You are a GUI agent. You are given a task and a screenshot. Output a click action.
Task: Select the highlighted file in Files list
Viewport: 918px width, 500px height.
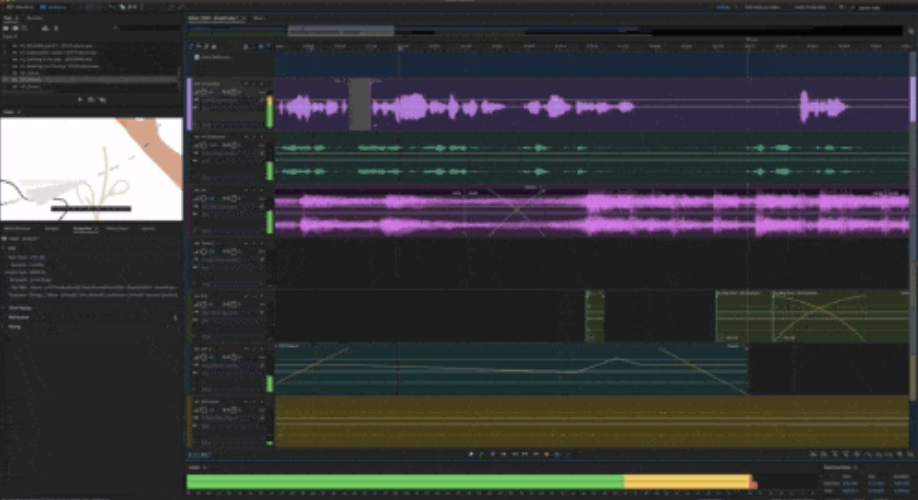point(60,79)
